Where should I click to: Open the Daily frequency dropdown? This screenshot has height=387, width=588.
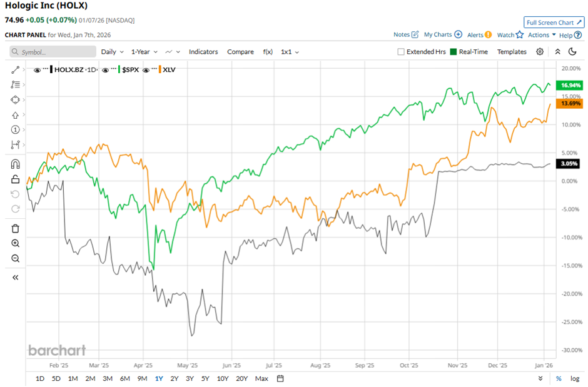112,52
